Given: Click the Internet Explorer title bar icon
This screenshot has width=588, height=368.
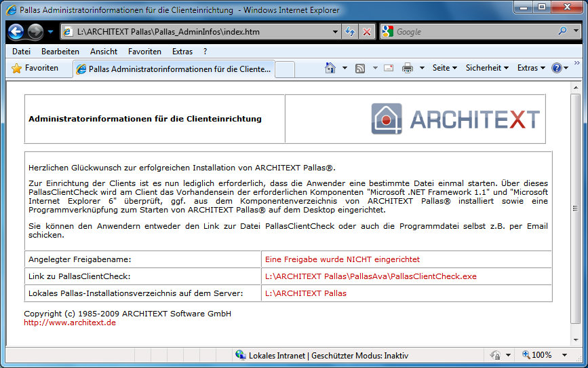Looking at the screenshot, I should (x=12, y=10).
